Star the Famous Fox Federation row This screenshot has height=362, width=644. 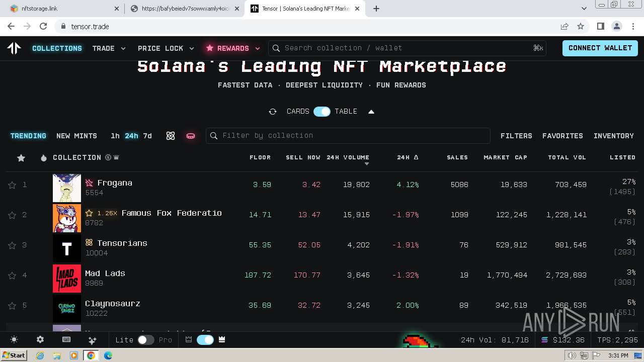click(x=12, y=215)
